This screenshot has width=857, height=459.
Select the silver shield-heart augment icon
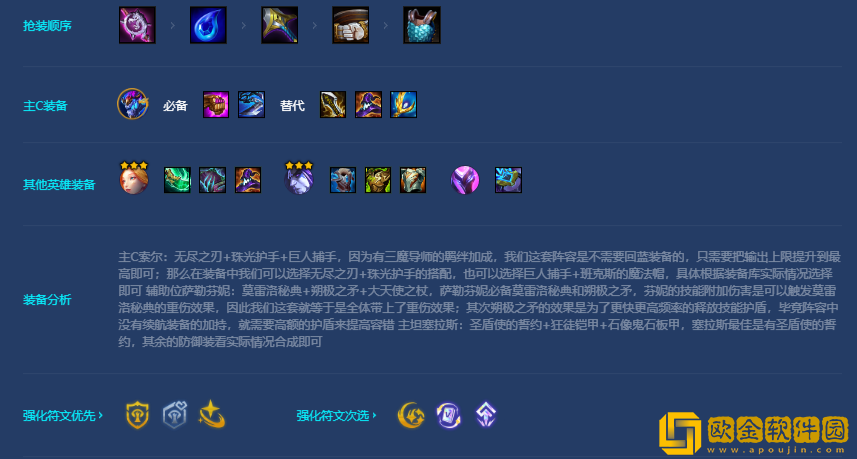click(x=175, y=415)
